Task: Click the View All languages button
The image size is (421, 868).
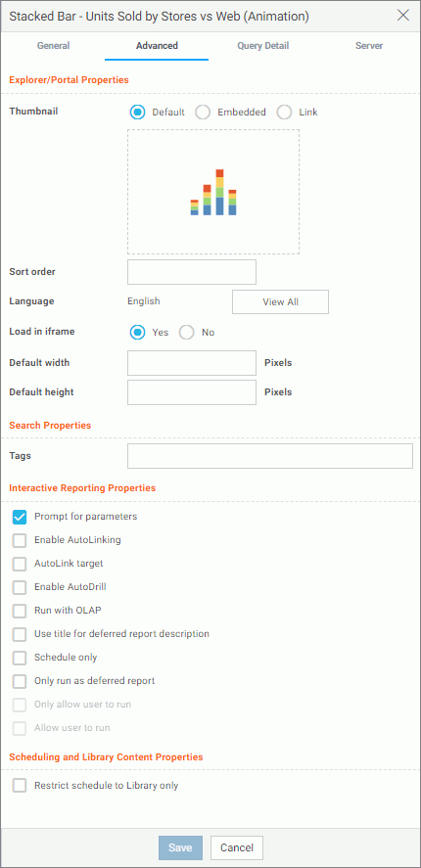Action: click(x=280, y=302)
